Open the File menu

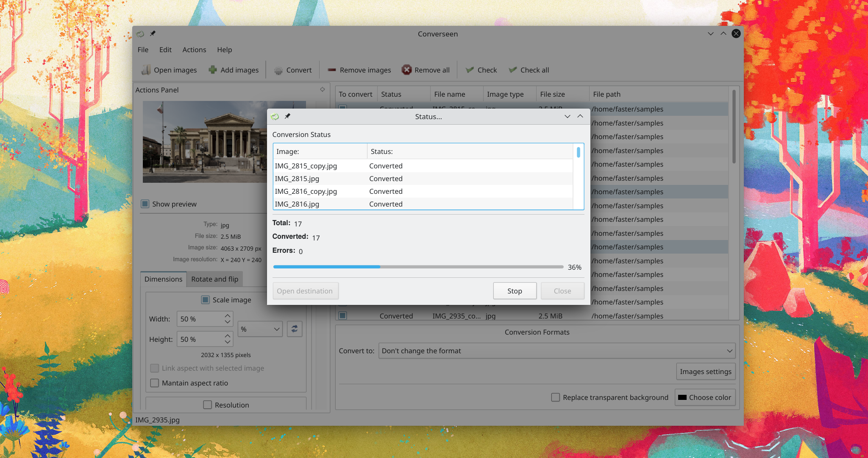tap(143, 50)
